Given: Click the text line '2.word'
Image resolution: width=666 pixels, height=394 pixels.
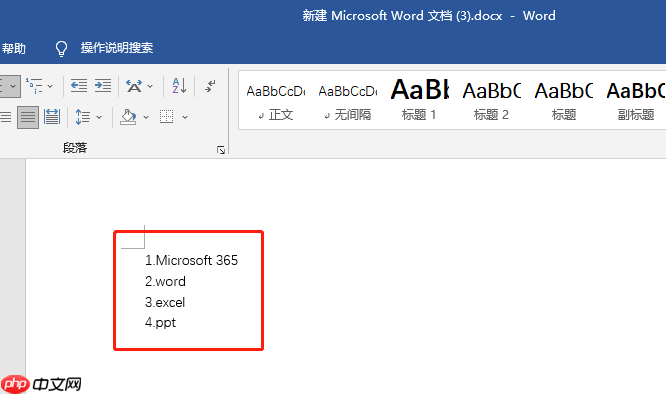Looking at the screenshot, I should click(x=165, y=281).
